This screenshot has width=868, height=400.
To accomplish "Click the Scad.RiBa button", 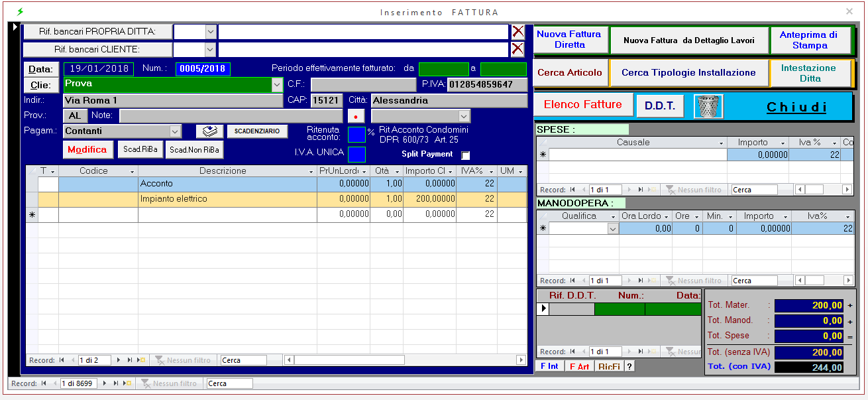I will tap(141, 150).
